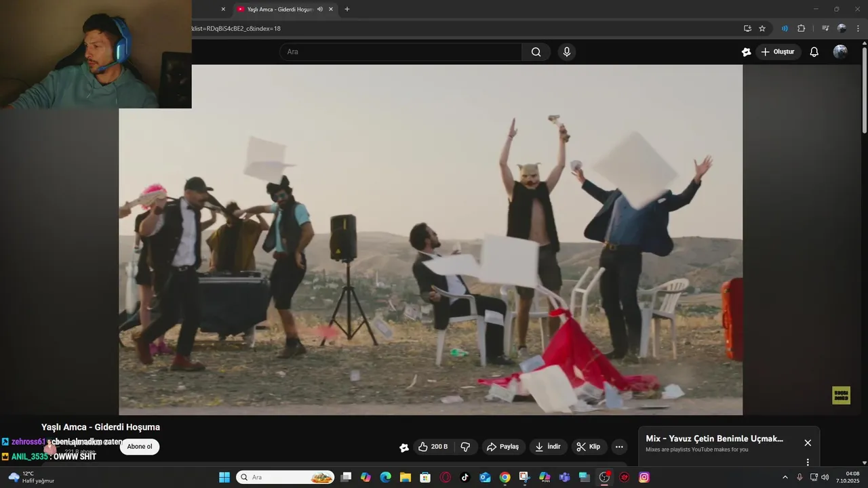Bookmark this page with the star icon

click(762, 28)
